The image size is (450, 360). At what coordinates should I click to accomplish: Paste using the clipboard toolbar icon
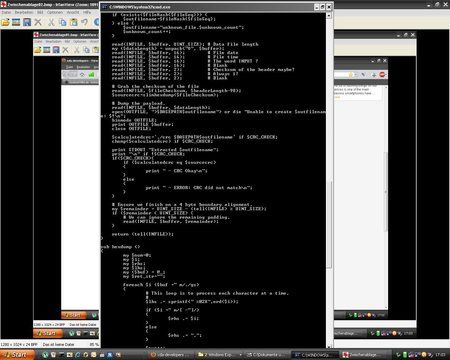pos(73,22)
